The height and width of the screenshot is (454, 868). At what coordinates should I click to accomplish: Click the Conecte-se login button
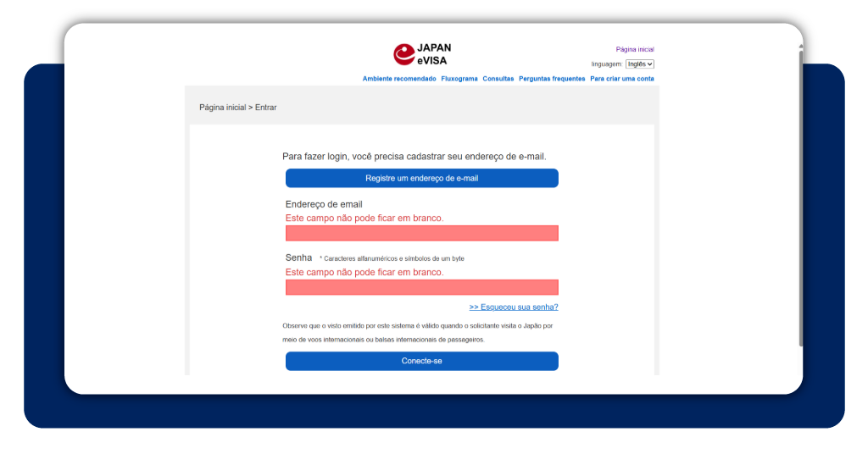click(x=422, y=361)
